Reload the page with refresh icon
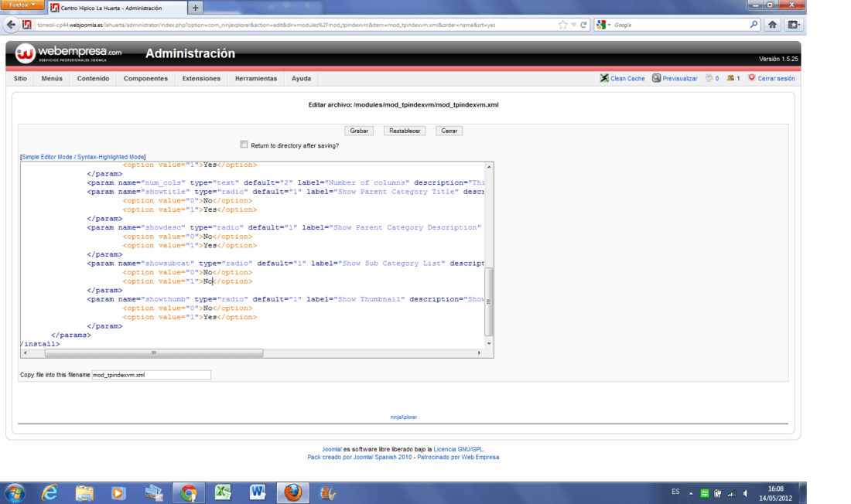 tap(583, 25)
